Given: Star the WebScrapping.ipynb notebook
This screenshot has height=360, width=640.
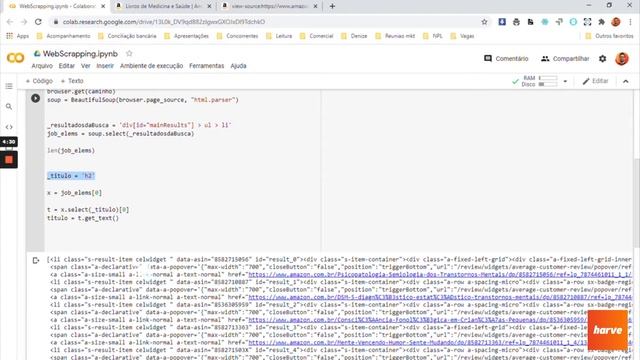Looking at the screenshot, I should click(129, 53).
